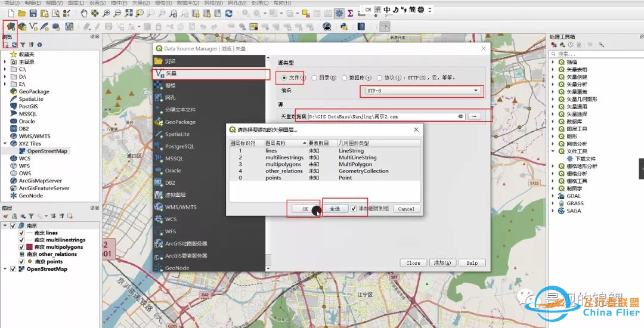Toggle visibility of 南京 multipolygons layer
This screenshot has width=644, height=328.
pyautogui.click(x=21, y=247)
